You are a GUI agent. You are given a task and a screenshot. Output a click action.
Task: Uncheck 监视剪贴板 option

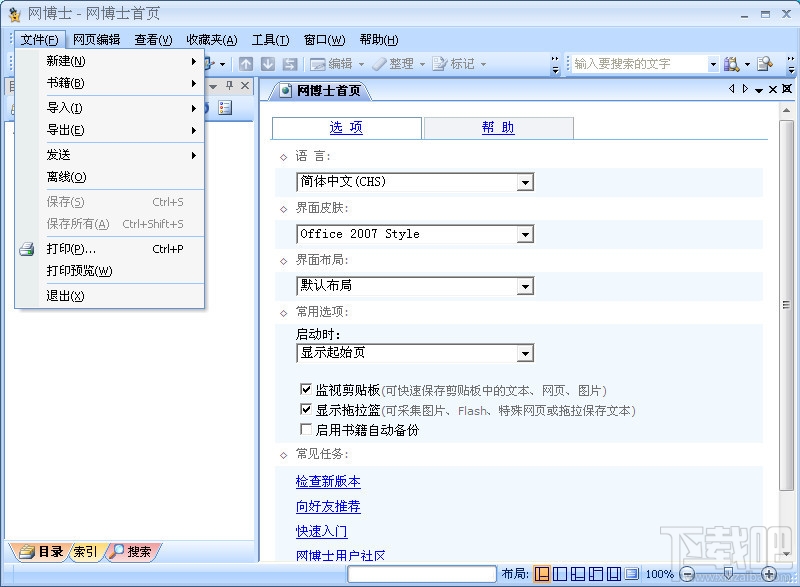coord(307,391)
